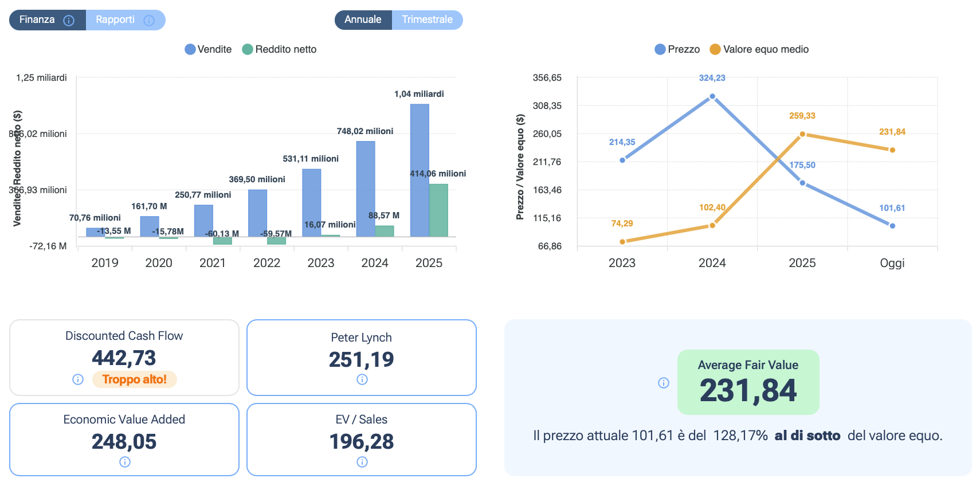Viewport: 980px width, 486px height.
Task: Click info icon next to Rapporti tab
Action: [149, 21]
